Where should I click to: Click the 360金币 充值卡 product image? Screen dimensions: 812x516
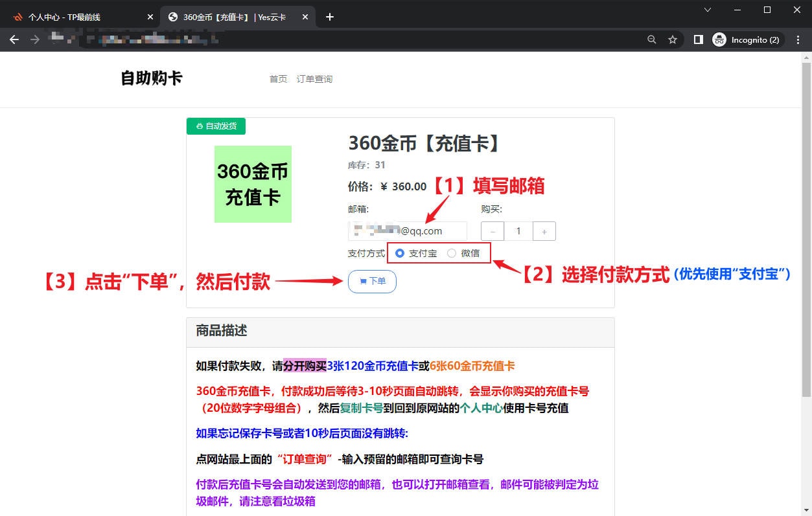point(253,184)
